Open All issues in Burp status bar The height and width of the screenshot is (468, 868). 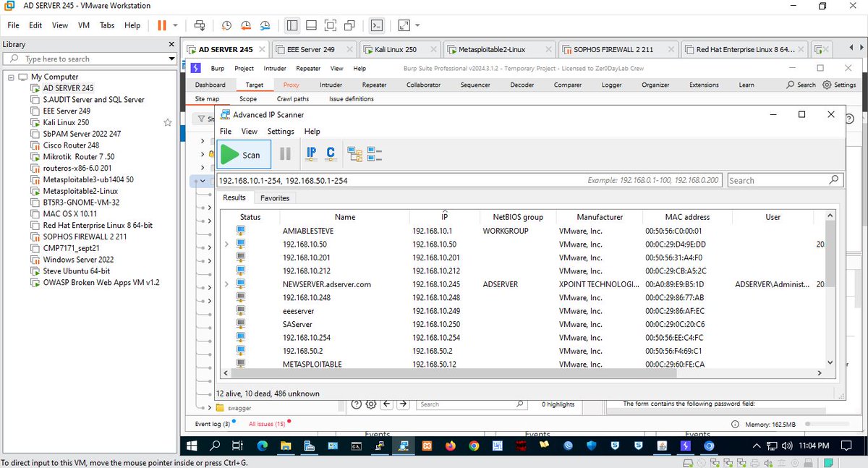(267, 424)
